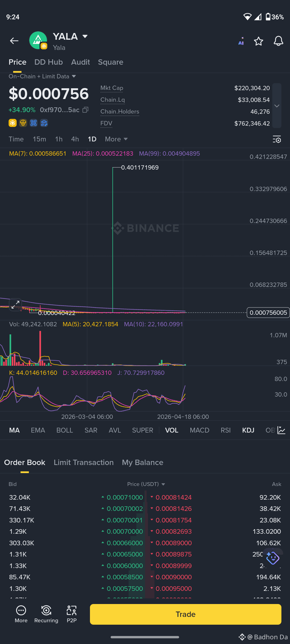Expand chart to fullscreen
The height and width of the screenshot is (644, 290).
(x=15, y=305)
